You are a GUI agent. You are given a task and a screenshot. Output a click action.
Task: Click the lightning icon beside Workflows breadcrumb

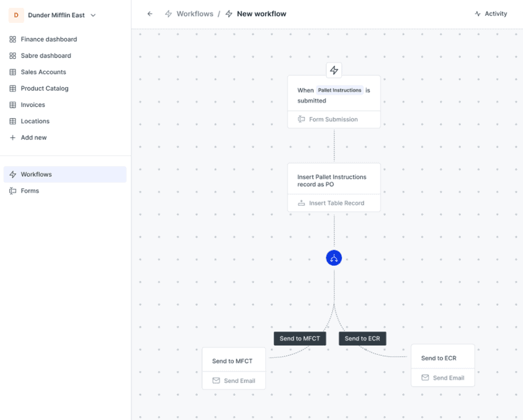169,14
